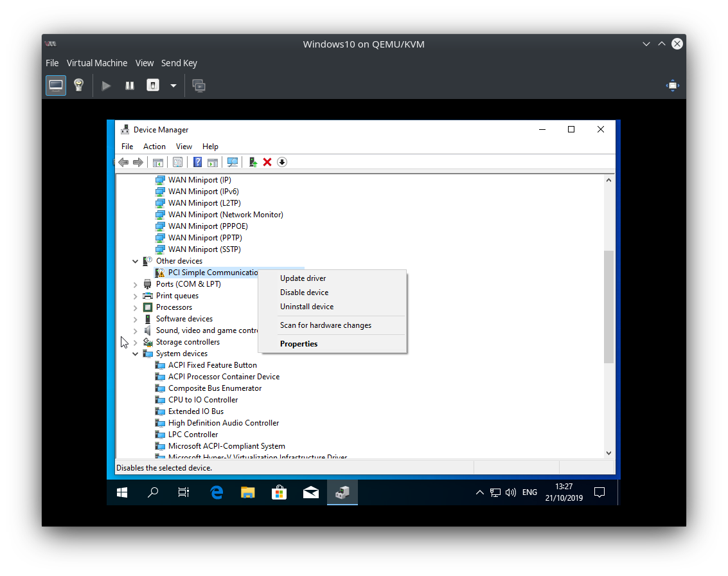Open Task View on the taskbar
Screen dimensions: 728x576
[184, 492]
